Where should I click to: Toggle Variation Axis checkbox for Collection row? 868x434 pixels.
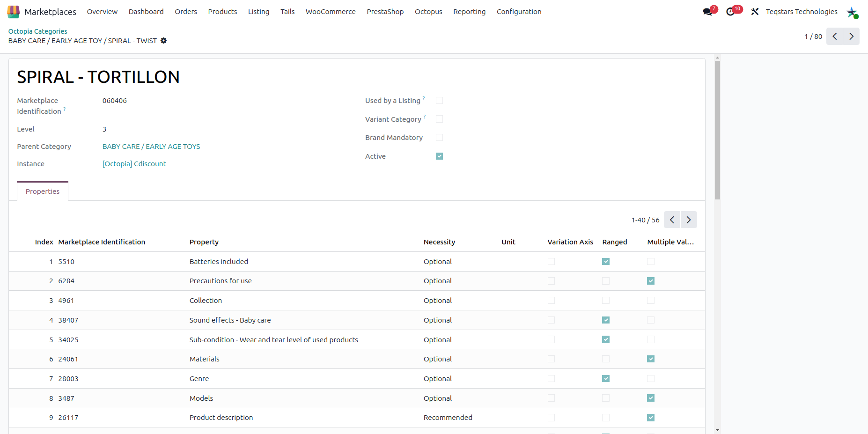pyautogui.click(x=551, y=301)
